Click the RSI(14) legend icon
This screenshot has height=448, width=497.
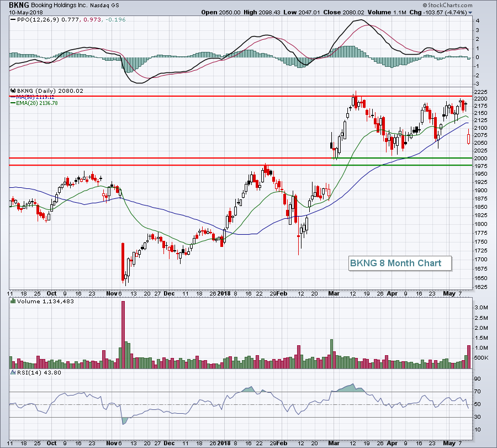[13, 372]
